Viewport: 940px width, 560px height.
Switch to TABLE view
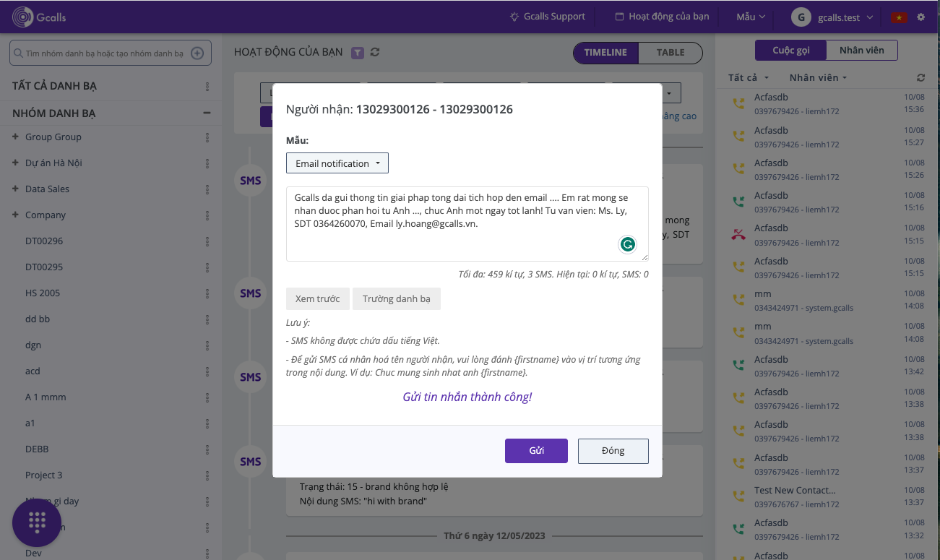click(x=670, y=53)
